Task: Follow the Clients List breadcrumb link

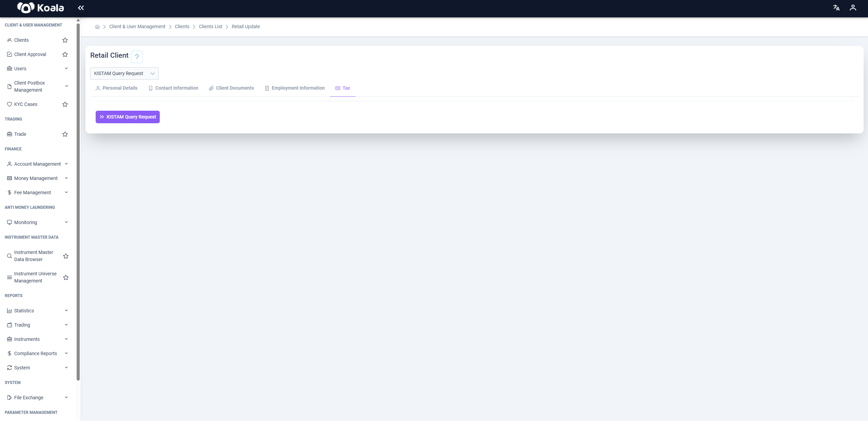Action: point(211,26)
